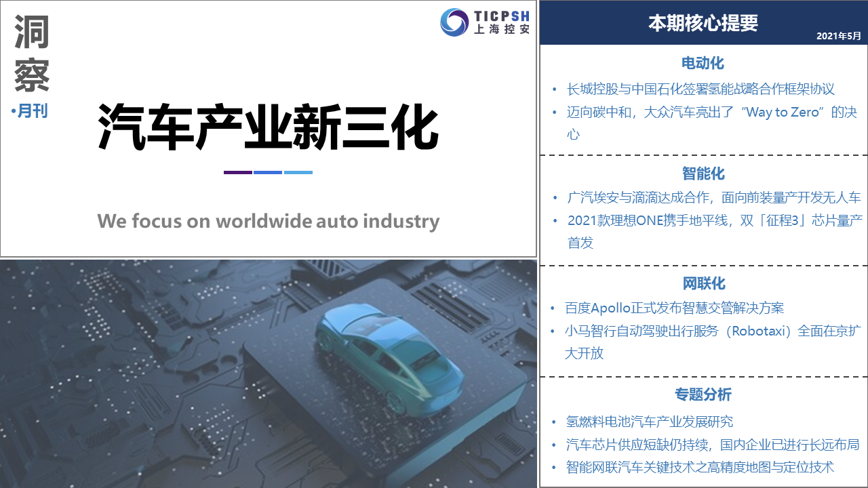Select the 专题分析 section heading
This screenshot has width=868, height=488.
[x=703, y=394]
